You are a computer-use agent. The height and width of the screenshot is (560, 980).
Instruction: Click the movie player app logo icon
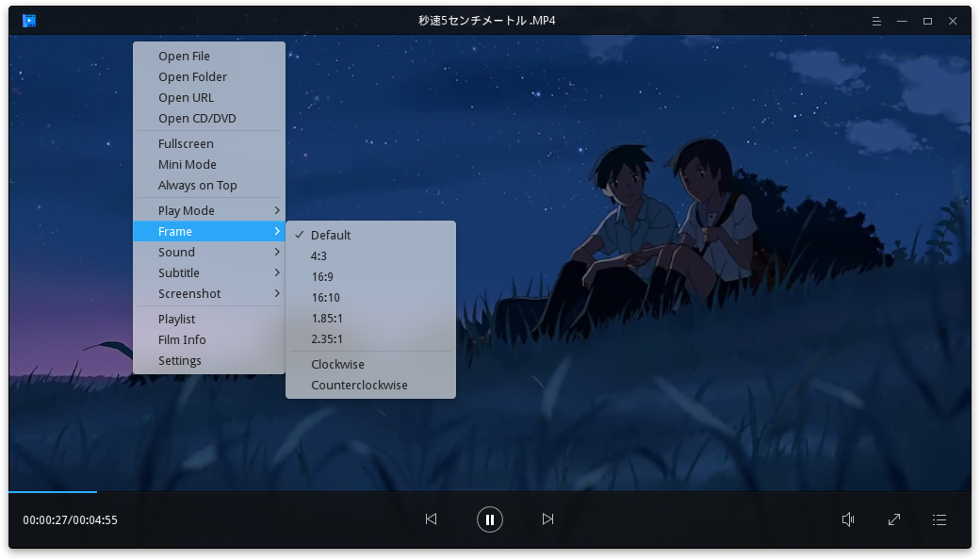(29, 21)
